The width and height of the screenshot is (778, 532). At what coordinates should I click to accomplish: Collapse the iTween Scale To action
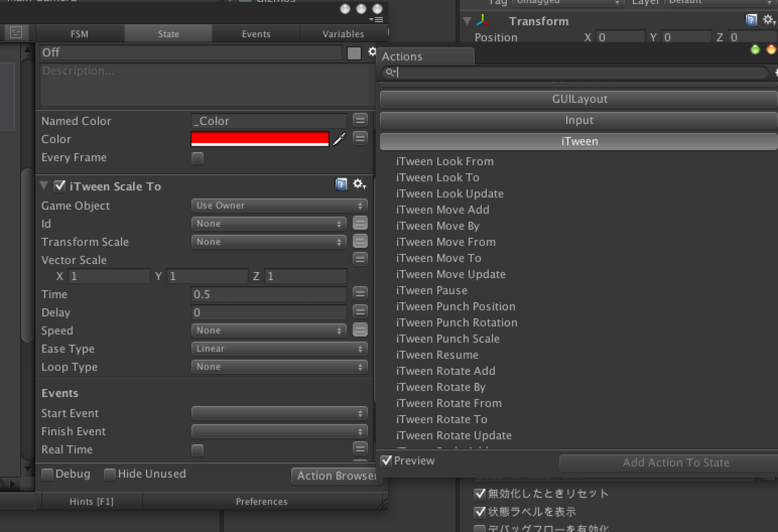(44, 185)
